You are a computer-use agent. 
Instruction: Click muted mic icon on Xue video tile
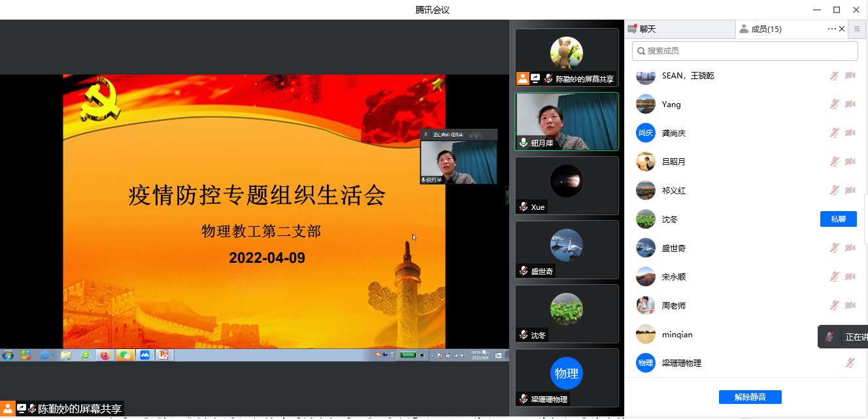point(523,207)
